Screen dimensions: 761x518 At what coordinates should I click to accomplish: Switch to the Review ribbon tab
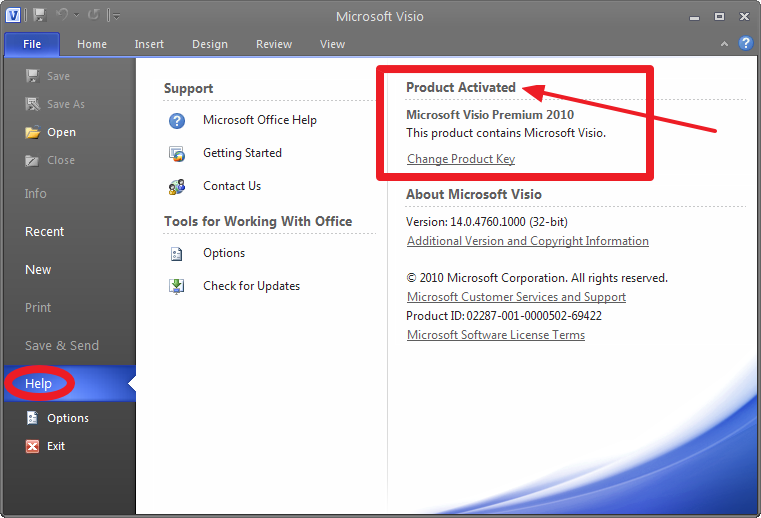[274, 44]
